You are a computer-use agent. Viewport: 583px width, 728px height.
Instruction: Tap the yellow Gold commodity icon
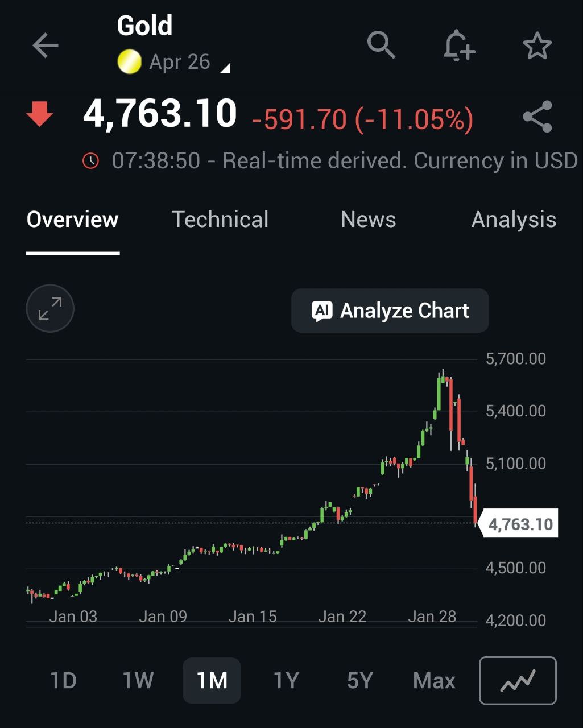(x=129, y=62)
